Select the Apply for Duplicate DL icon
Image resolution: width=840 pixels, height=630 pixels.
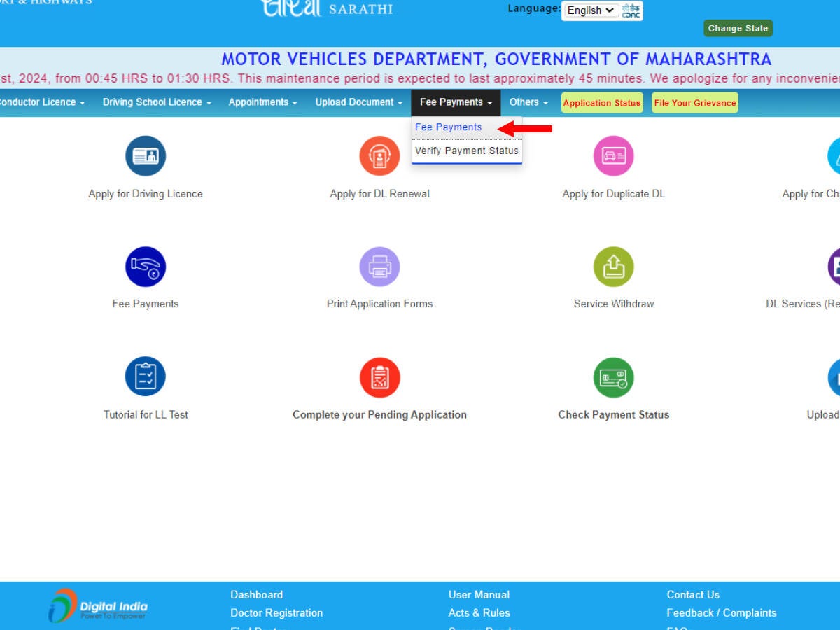point(613,156)
